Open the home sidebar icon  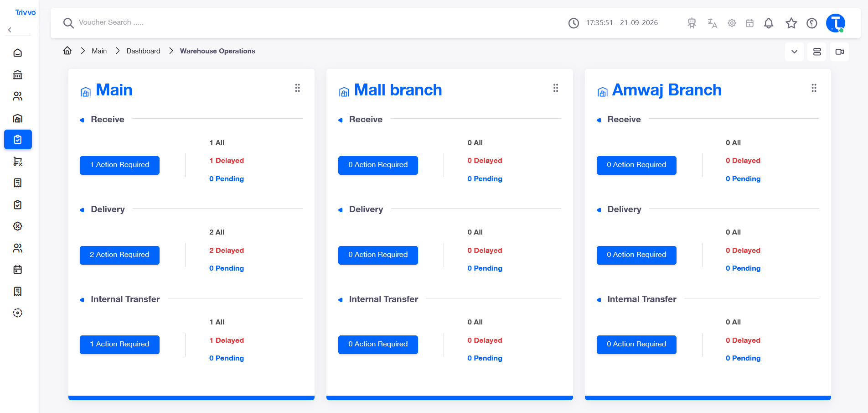click(18, 53)
